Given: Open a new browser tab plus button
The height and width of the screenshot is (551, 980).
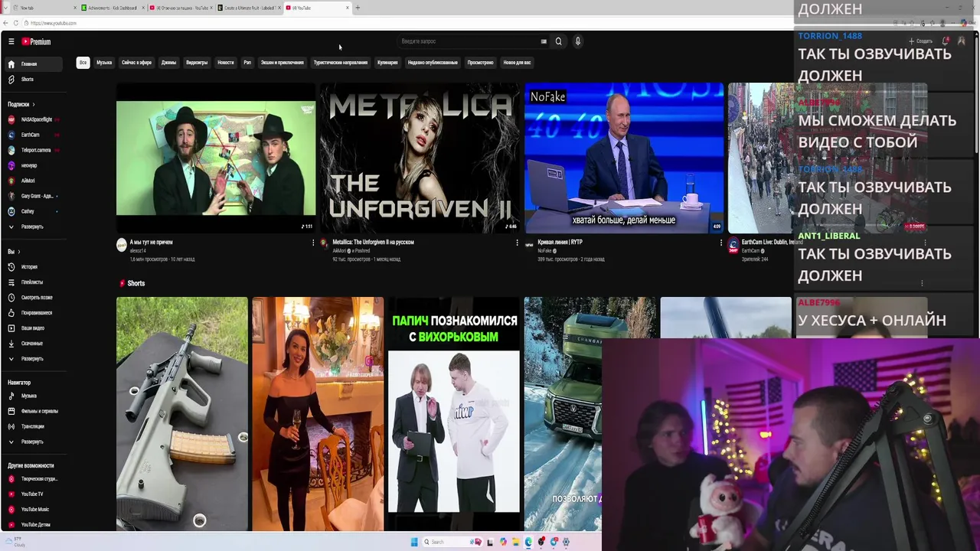Looking at the screenshot, I should [358, 8].
